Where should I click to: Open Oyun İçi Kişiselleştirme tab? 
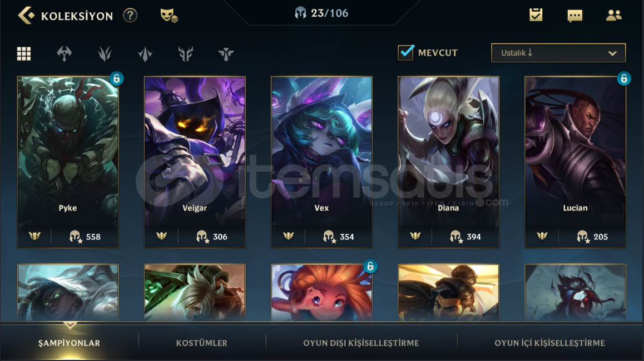[x=549, y=343]
